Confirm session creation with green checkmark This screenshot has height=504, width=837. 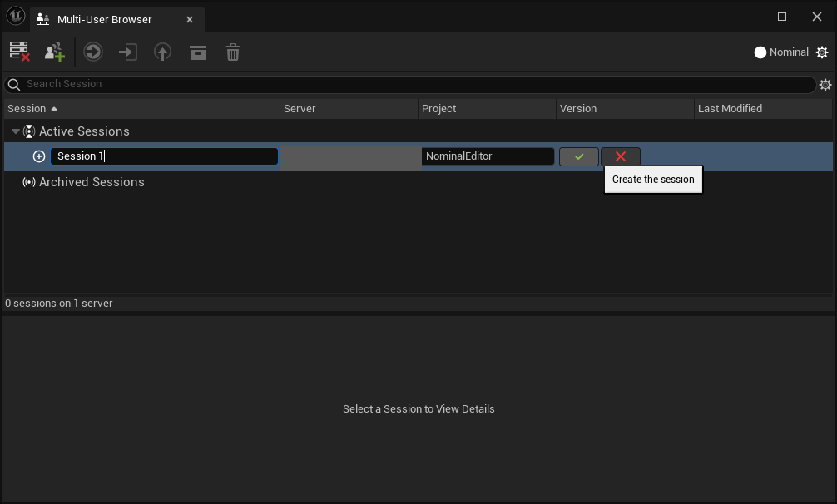tap(579, 156)
